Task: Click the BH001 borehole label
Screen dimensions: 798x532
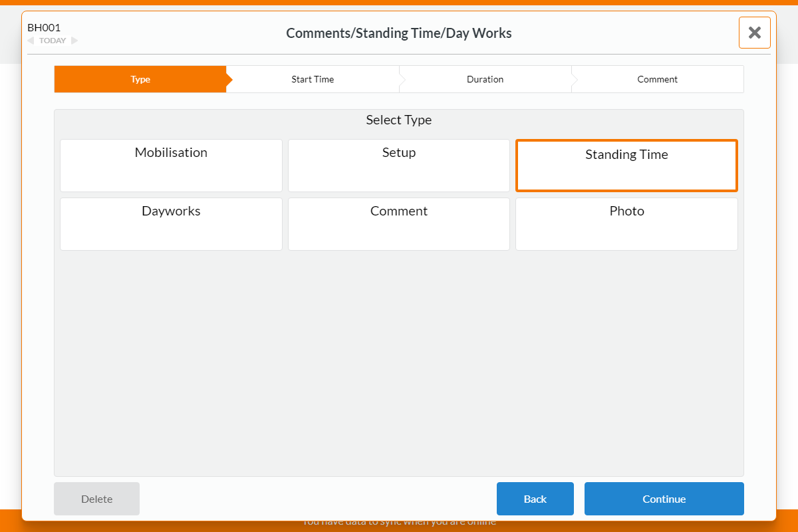Action: [x=44, y=28]
